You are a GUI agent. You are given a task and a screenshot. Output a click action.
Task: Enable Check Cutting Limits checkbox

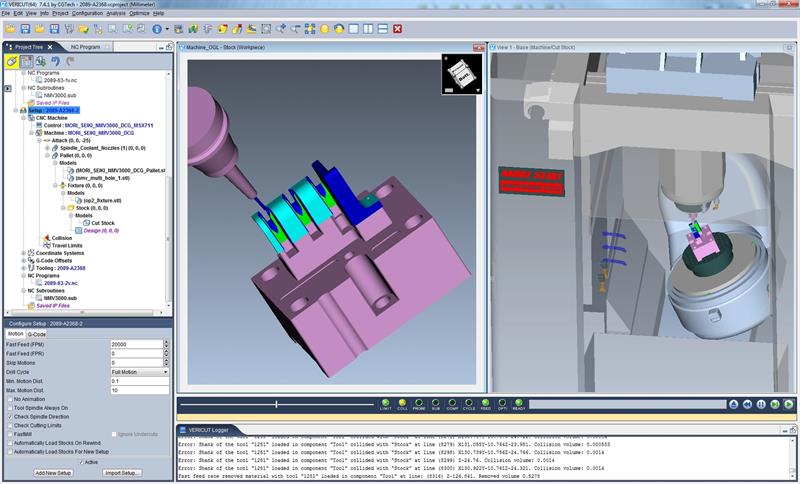click(x=10, y=425)
